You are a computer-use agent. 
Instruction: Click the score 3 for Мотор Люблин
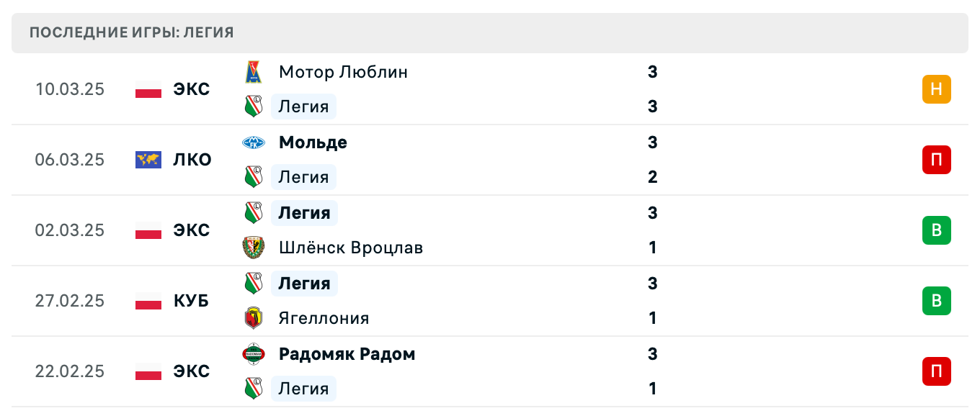pyautogui.click(x=652, y=72)
